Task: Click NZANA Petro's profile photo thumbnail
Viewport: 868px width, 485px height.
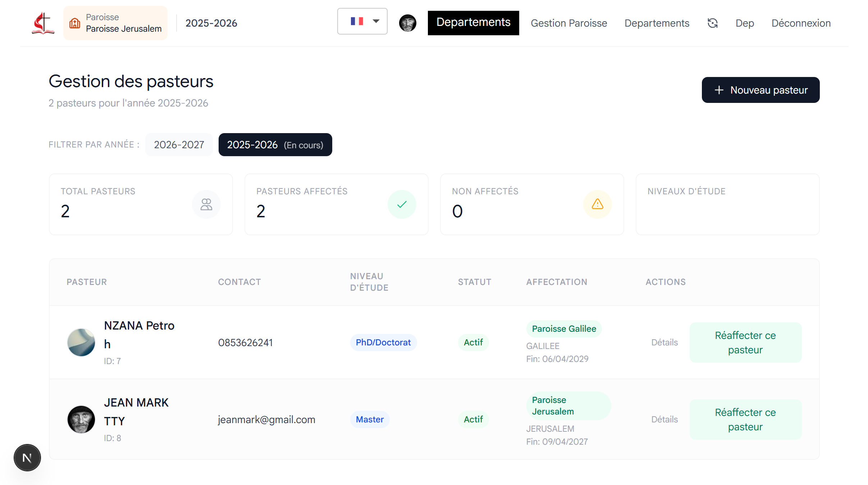Action: pos(81,343)
